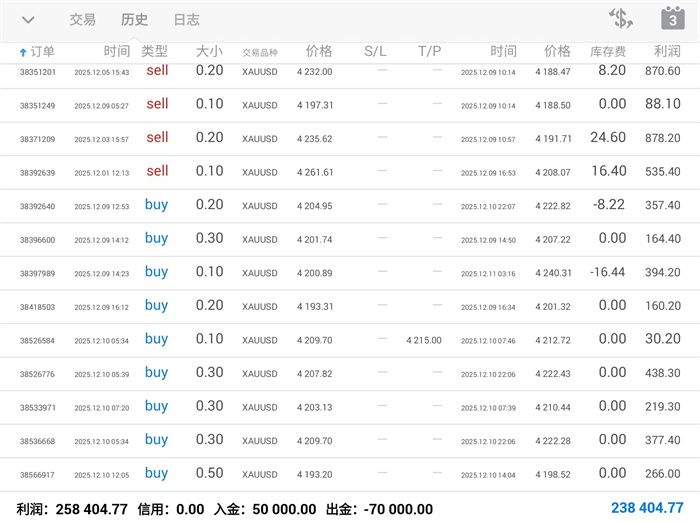Screen dimensions: 700x522
Task: Select order 38397989 row
Action: [x=350, y=273]
